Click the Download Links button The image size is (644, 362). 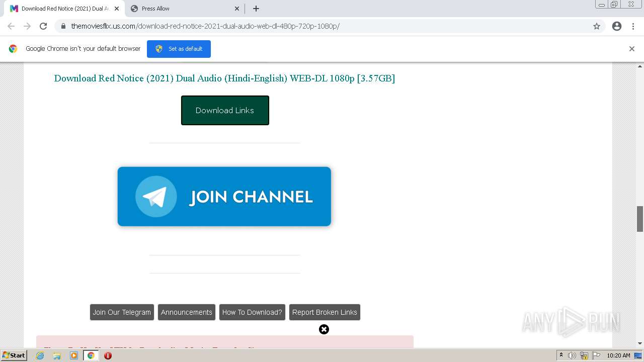tap(225, 110)
